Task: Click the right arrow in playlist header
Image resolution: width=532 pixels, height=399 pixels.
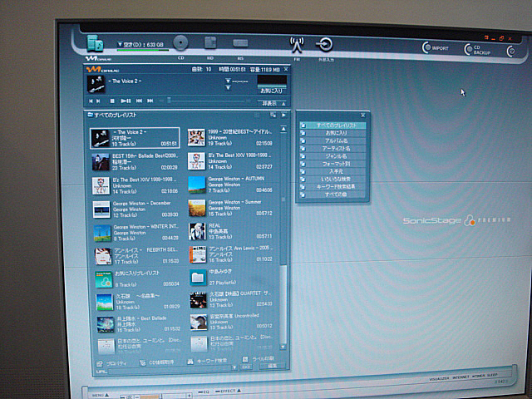Action: point(284,115)
